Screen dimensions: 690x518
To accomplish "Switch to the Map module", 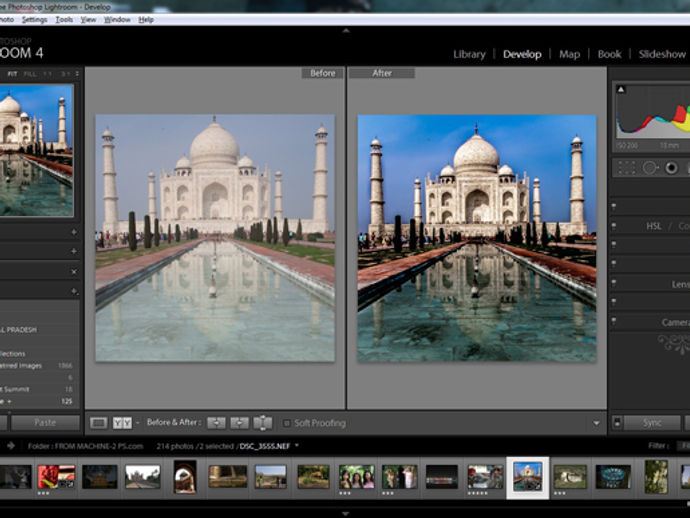I will pos(569,55).
